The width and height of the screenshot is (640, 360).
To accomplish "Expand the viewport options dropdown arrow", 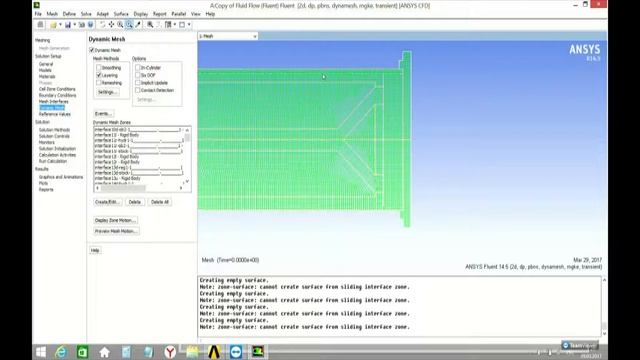I will 189,25.
